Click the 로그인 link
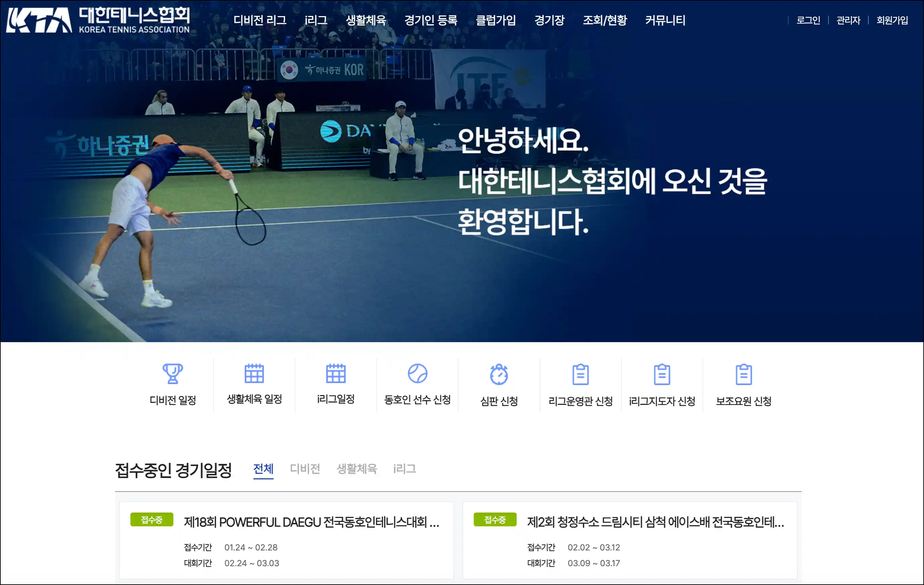 pos(808,20)
